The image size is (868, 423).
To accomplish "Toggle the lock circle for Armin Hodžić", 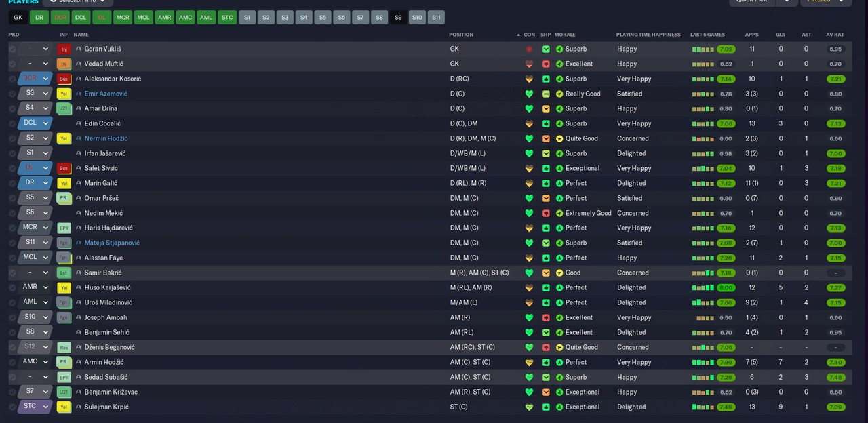I will pos(12,362).
